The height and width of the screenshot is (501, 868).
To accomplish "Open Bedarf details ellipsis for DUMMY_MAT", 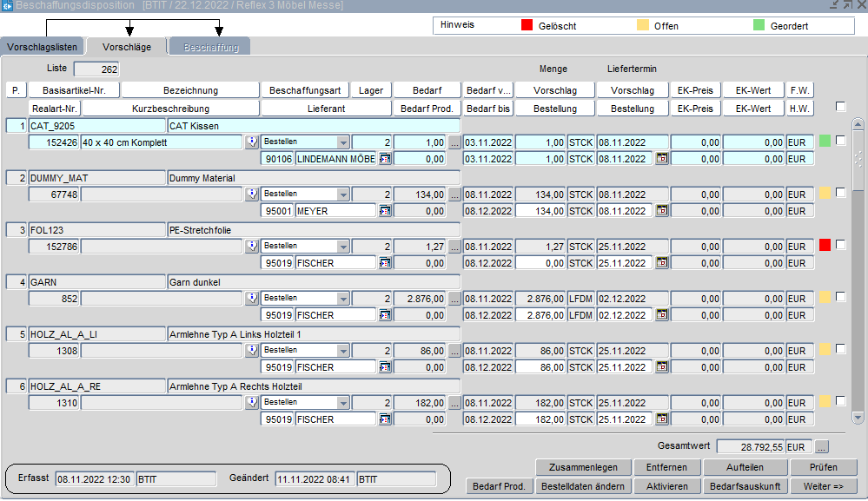I will 454,194.
